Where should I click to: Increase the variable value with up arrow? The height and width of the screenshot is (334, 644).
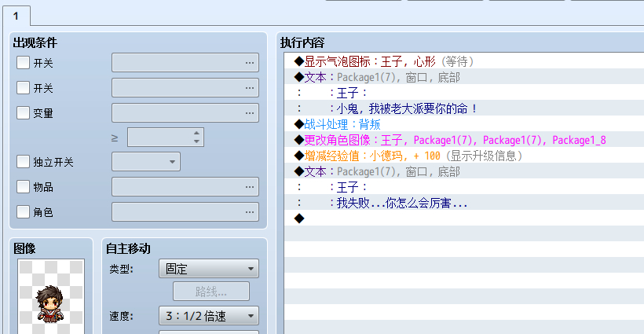tap(196, 133)
